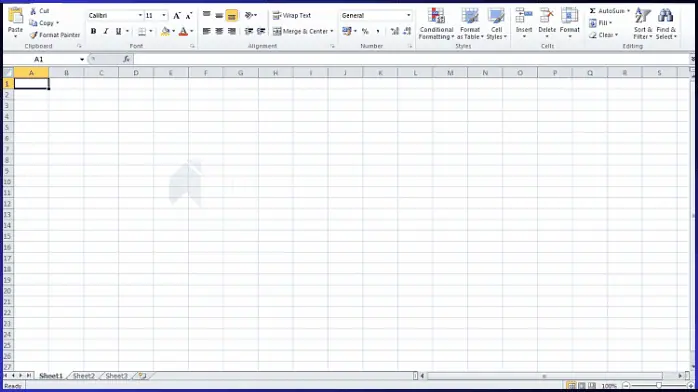
Task: Open the Name Box dropdown arrow
Action: [x=82, y=59]
